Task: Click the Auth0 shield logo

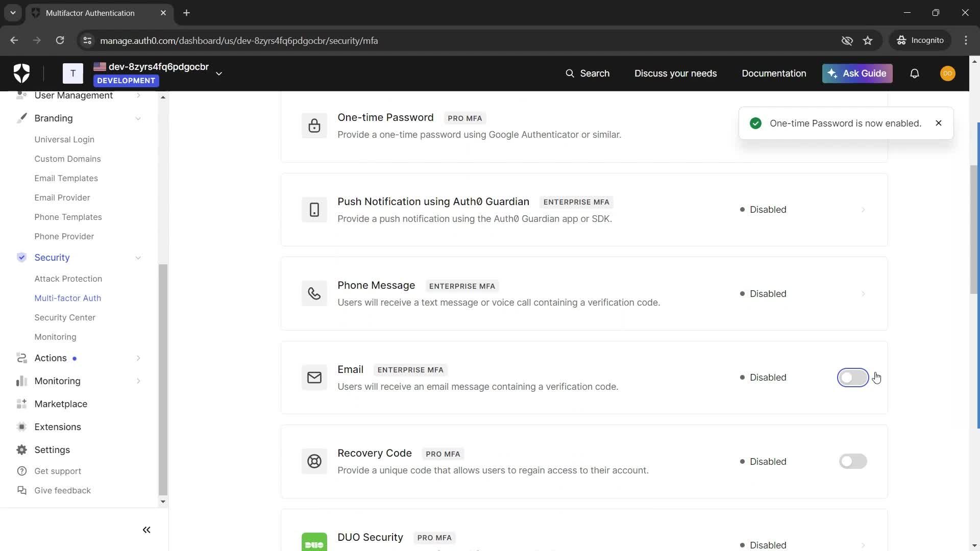Action: pyautogui.click(x=21, y=73)
